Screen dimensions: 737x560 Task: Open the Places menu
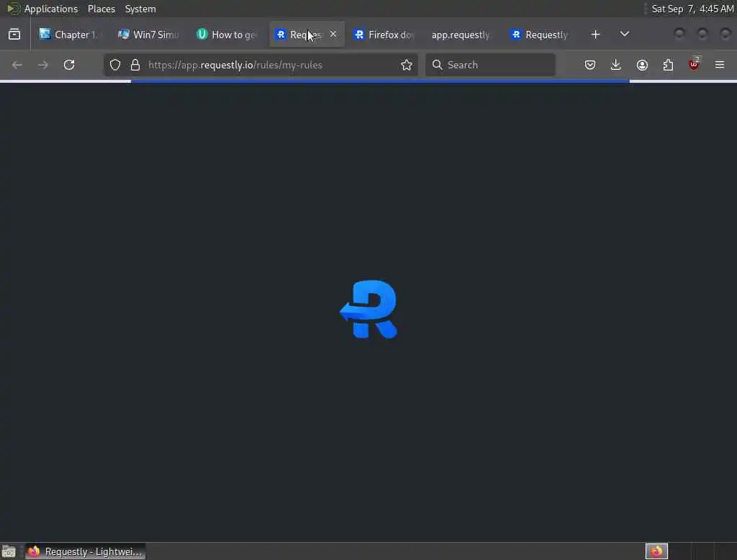(x=101, y=9)
